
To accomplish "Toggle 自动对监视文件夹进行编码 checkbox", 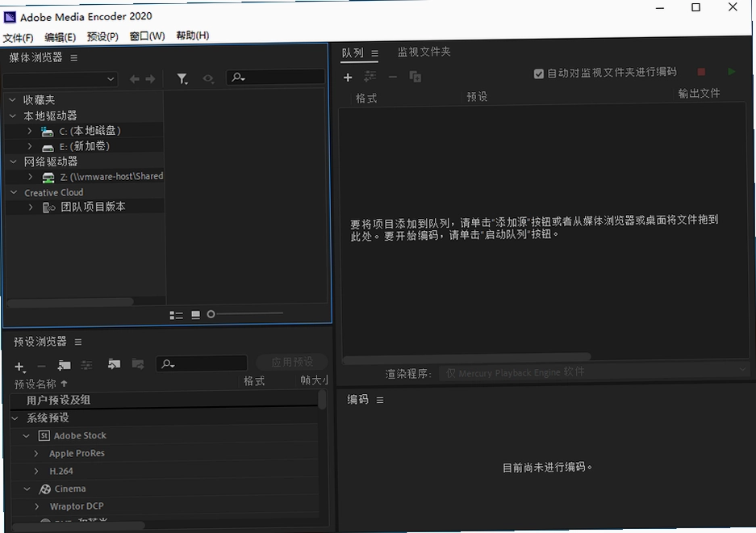I will pyautogui.click(x=538, y=73).
